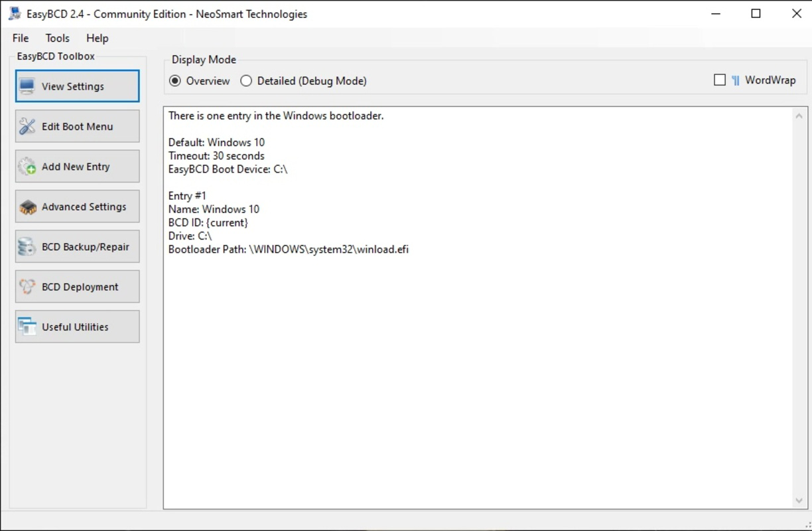This screenshot has width=812, height=531.
Task: Open the Tools menu
Action: pos(58,38)
